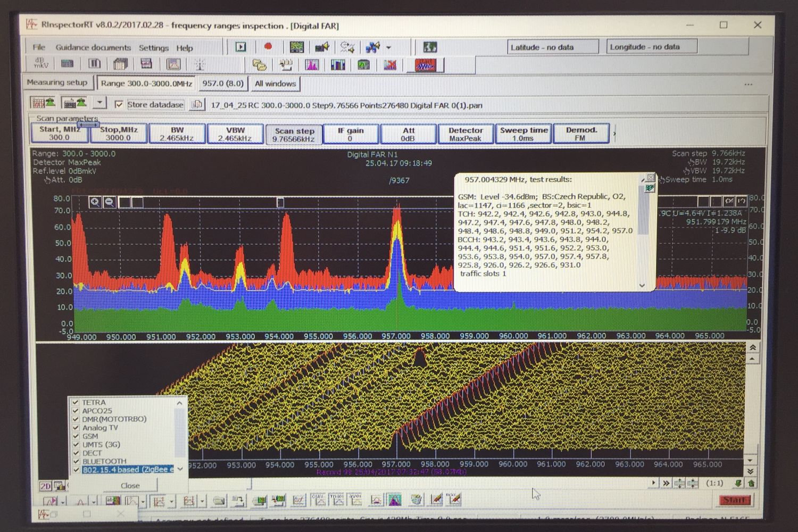This screenshot has height=532, width=798.
Task: Open the Demod. FM parameter selector
Action: tap(581, 134)
